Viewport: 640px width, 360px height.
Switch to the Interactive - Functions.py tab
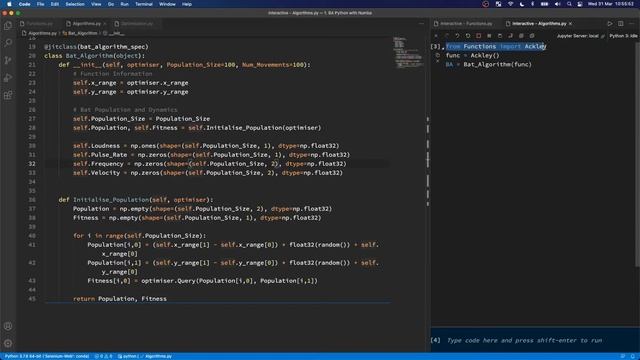point(466,24)
